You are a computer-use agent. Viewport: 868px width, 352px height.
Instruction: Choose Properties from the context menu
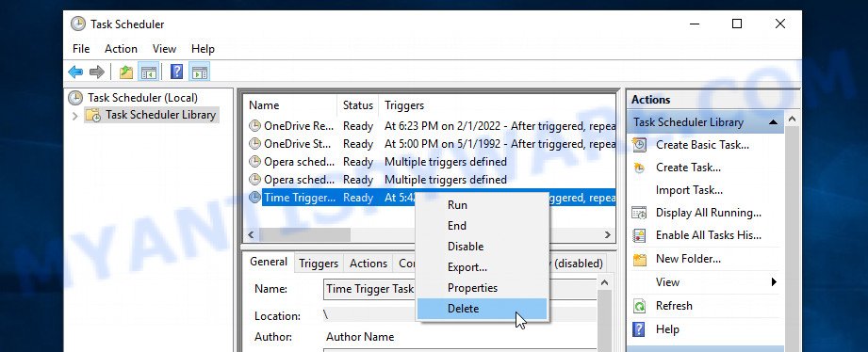coord(483,288)
